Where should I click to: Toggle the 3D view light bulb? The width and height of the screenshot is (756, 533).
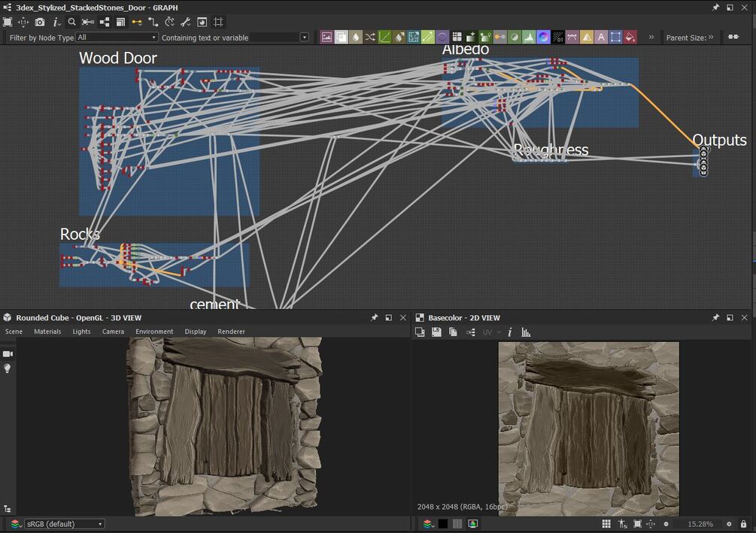click(8, 368)
